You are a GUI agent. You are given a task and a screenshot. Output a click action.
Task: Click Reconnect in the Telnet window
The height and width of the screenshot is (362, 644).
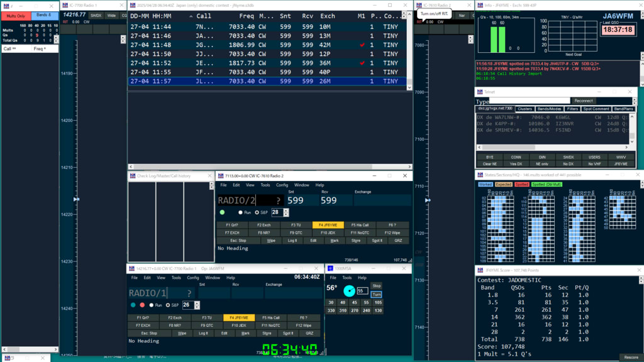583,101
